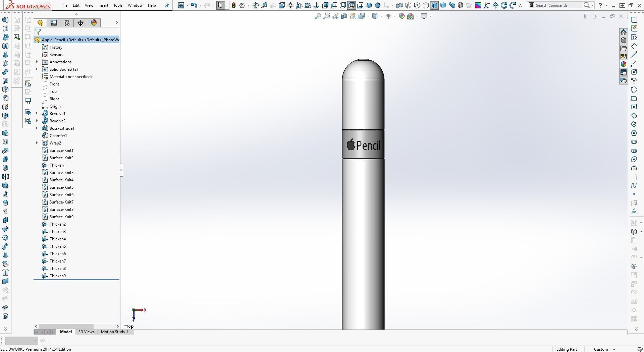The width and height of the screenshot is (644, 352).
Task: Click the Edit Appearance color square icon
Action: [x=478, y=5]
